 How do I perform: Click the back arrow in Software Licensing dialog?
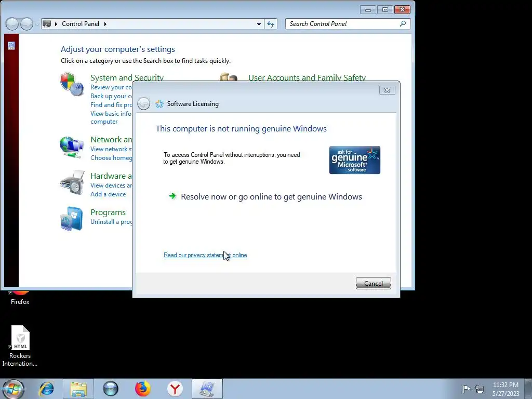click(x=143, y=103)
